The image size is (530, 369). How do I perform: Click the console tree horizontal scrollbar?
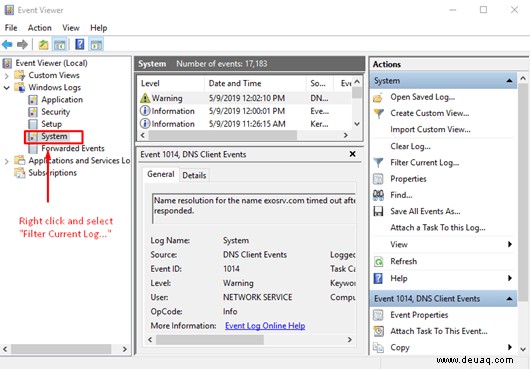61,349
